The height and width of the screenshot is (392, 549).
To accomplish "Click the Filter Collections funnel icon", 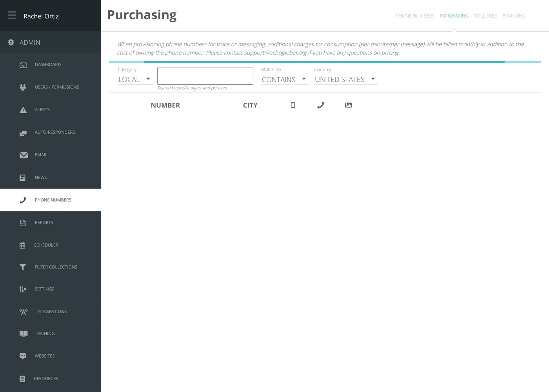I will click(23, 267).
